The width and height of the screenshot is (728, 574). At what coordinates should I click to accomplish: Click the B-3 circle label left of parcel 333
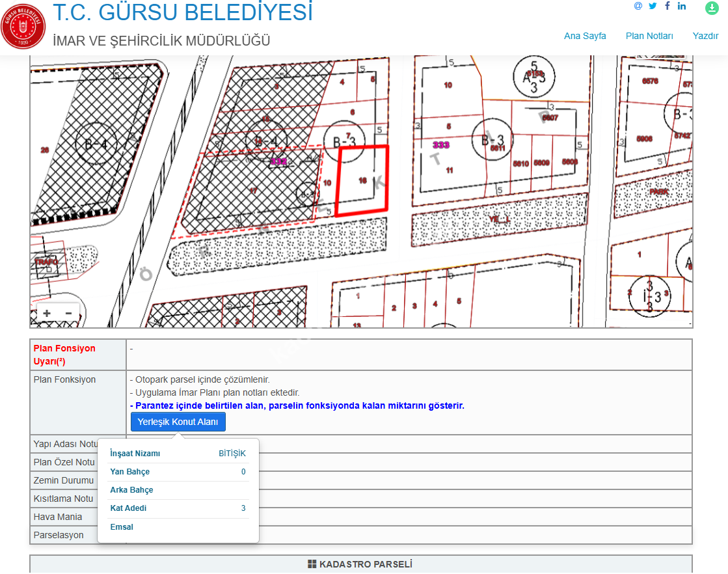point(344,140)
